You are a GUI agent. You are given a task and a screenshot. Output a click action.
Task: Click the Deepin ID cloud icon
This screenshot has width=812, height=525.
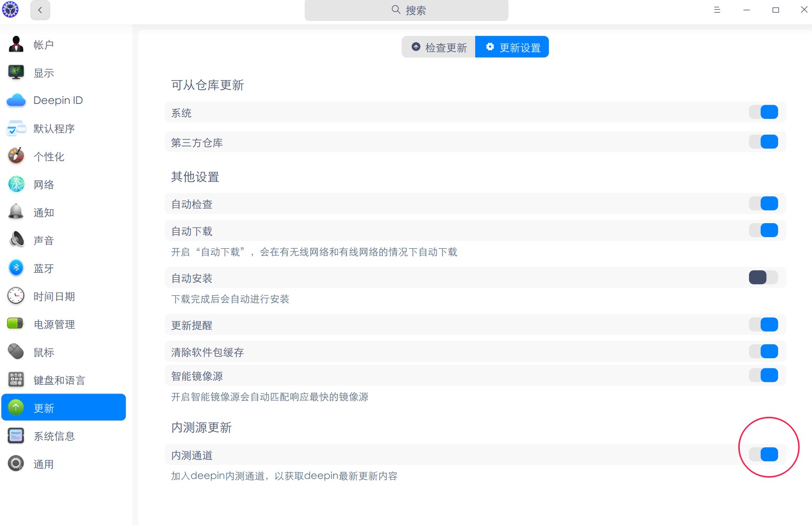16,100
